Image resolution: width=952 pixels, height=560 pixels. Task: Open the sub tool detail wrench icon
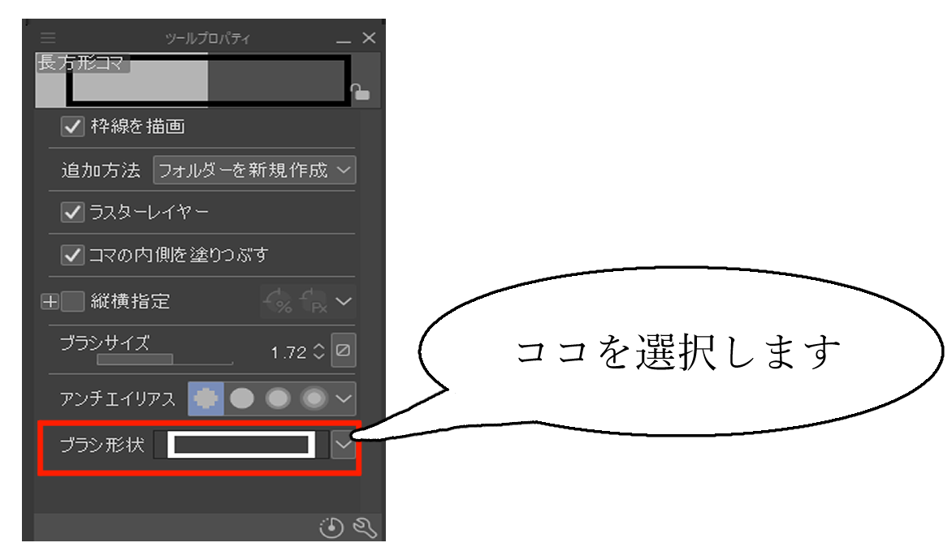pyautogui.click(x=365, y=528)
